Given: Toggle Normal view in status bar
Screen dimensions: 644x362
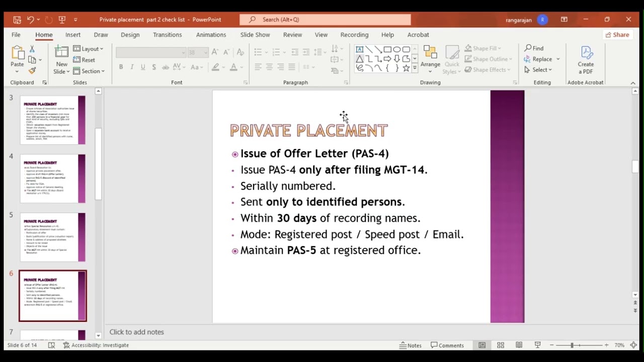Looking at the screenshot, I should pos(482,345).
